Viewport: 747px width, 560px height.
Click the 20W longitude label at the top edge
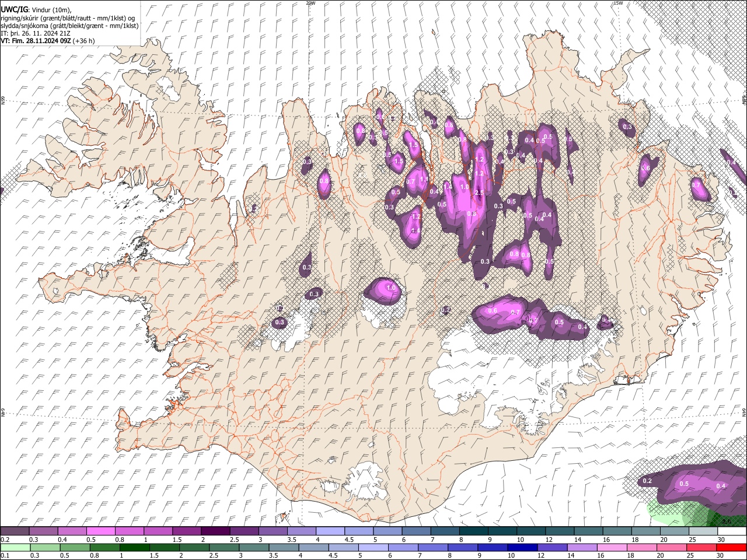pyautogui.click(x=310, y=3)
